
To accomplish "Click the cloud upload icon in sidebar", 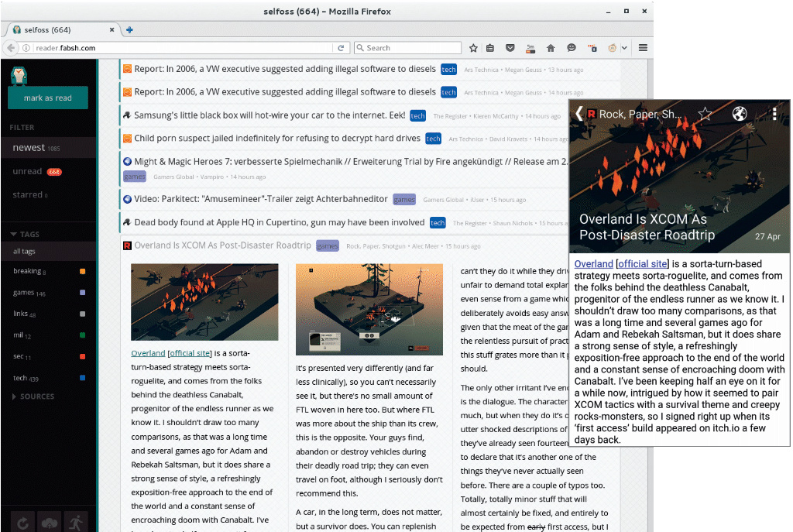I will click(x=49, y=522).
